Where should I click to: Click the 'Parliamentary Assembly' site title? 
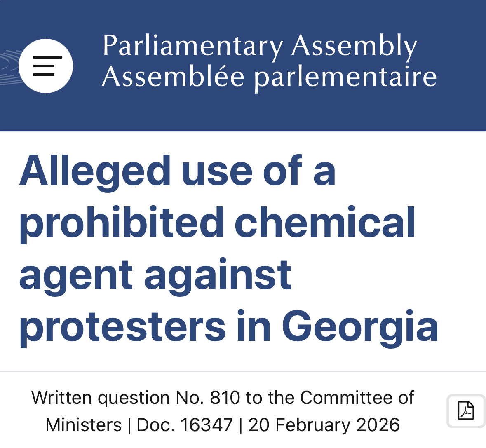coord(260,45)
